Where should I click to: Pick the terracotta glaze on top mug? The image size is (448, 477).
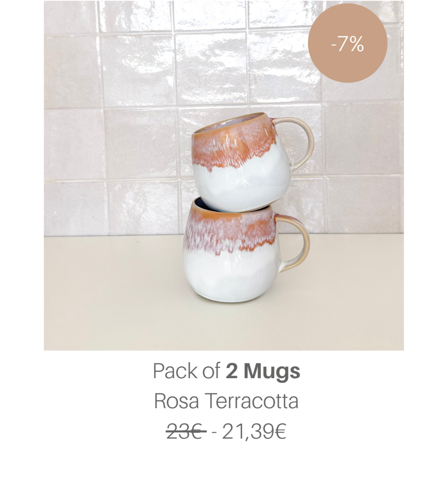click(x=234, y=144)
